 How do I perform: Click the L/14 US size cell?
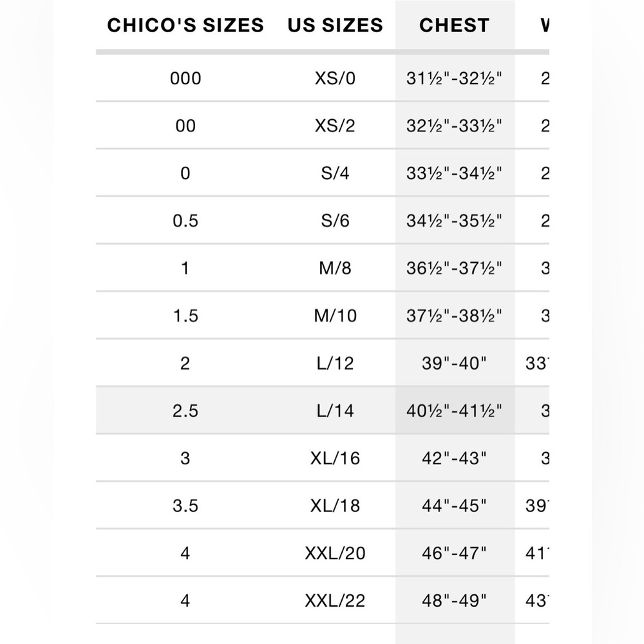point(335,411)
